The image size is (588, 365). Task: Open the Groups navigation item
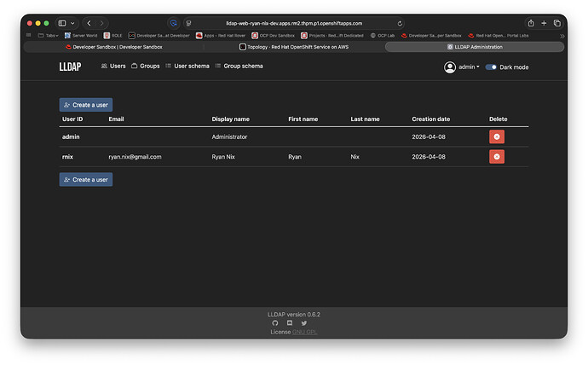click(x=145, y=66)
